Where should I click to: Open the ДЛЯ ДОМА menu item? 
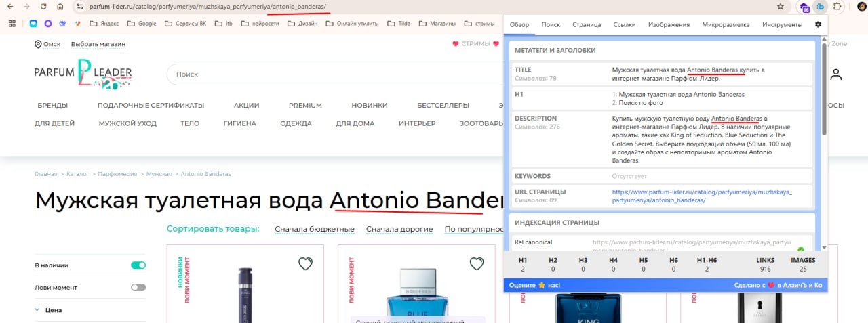(355, 123)
